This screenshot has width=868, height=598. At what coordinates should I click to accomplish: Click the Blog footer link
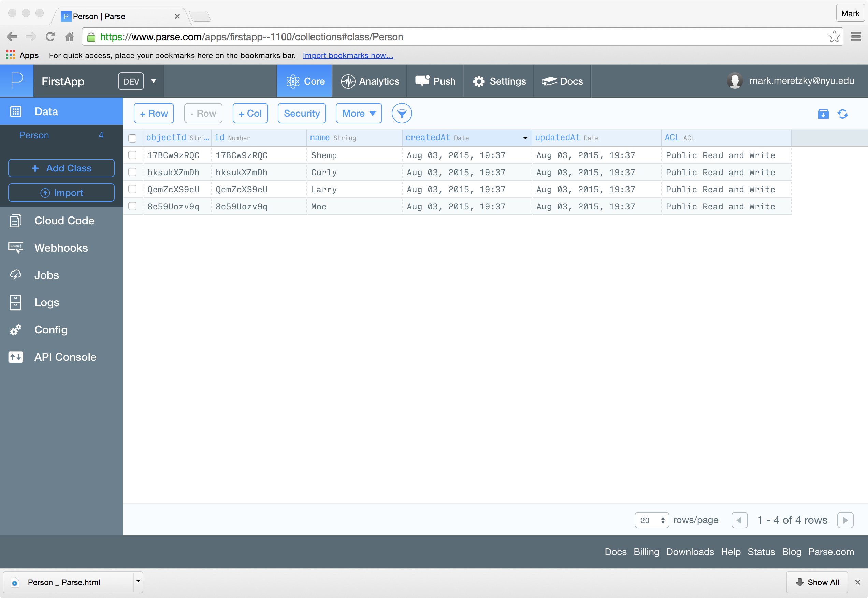pyautogui.click(x=791, y=552)
